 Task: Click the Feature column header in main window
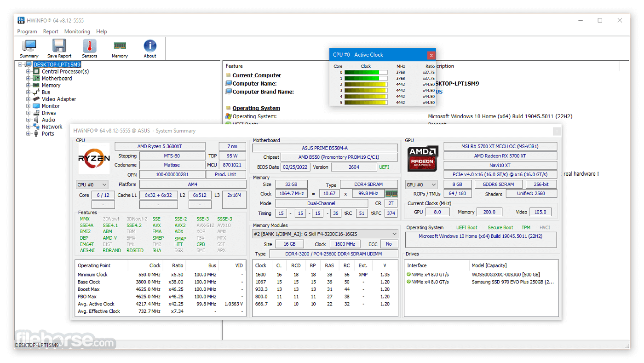point(235,66)
